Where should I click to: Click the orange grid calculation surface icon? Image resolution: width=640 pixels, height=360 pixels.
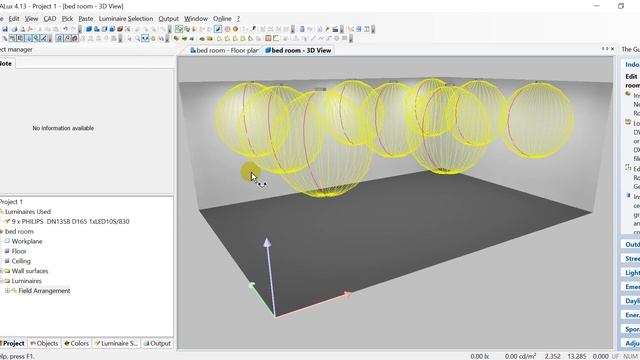[x=268, y=38]
